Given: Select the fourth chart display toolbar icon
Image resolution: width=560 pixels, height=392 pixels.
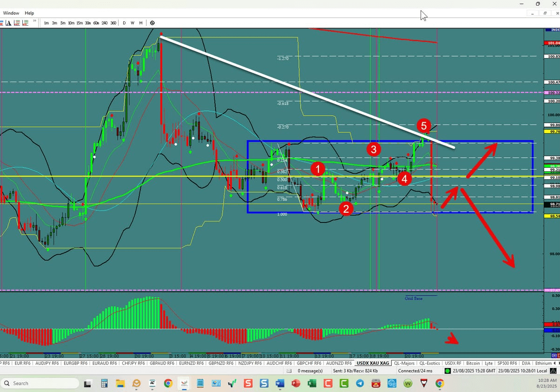Looking at the screenshot, I should click(x=25, y=23).
